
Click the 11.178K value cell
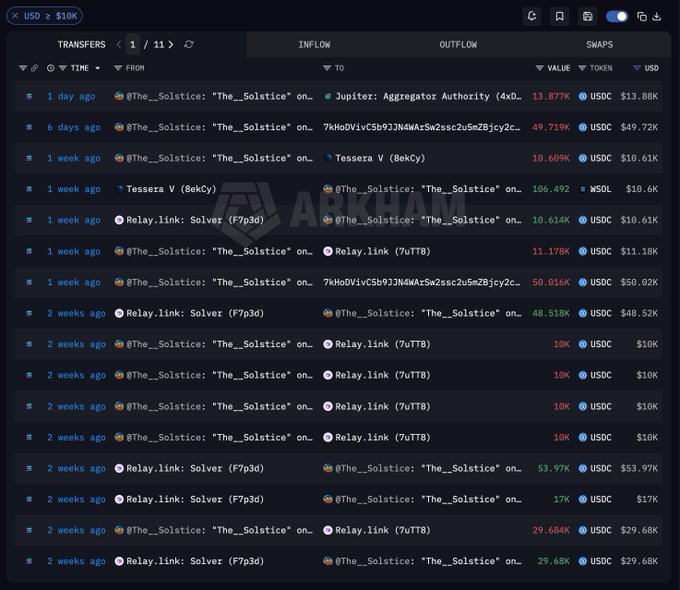point(551,251)
